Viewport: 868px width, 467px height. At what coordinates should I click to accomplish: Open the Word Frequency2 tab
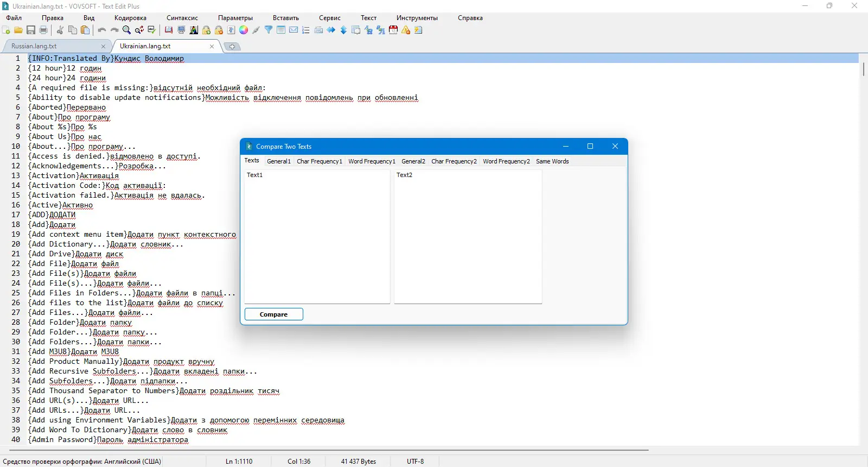(506, 161)
